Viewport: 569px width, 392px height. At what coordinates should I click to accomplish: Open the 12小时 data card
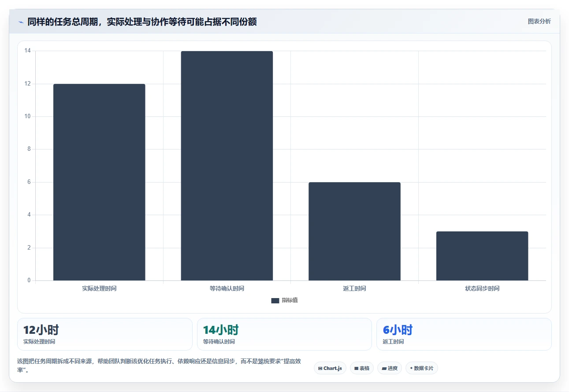tap(105, 334)
